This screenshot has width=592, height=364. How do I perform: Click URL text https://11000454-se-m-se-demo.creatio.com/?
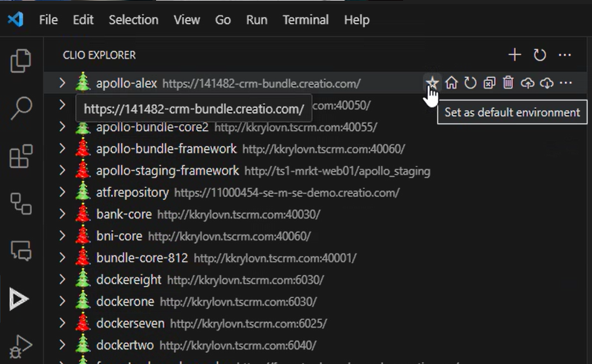point(287,193)
